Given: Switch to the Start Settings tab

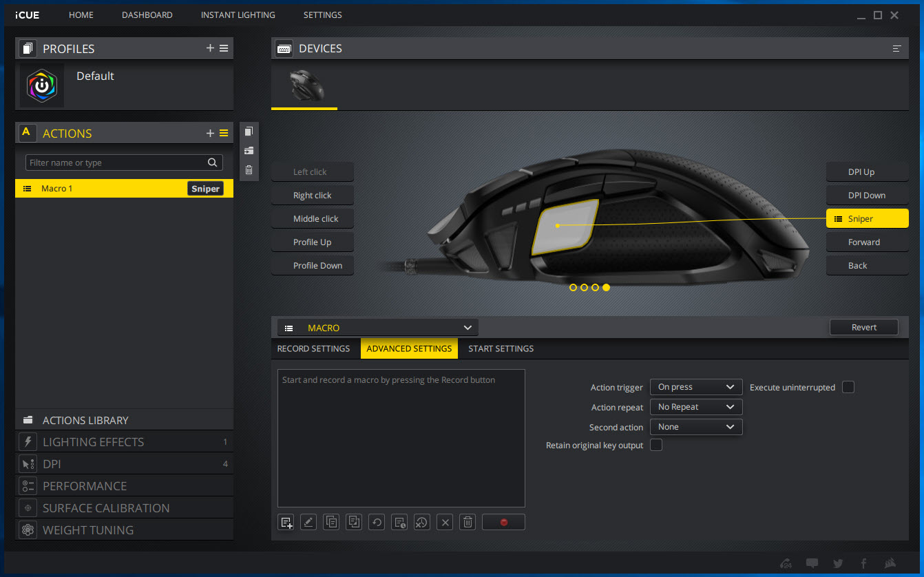Looking at the screenshot, I should tap(501, 348).
